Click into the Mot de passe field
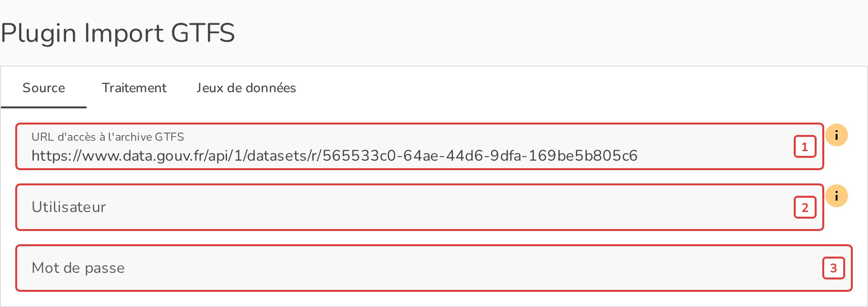The height and width of the screenshot is (307, 868). (x=434, y=268)
